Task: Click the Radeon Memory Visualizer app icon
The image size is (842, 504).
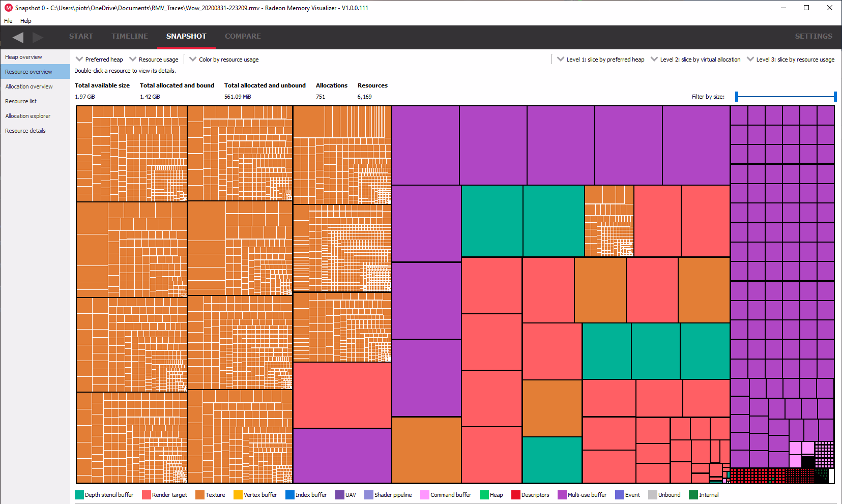Action: coord(8,8)
